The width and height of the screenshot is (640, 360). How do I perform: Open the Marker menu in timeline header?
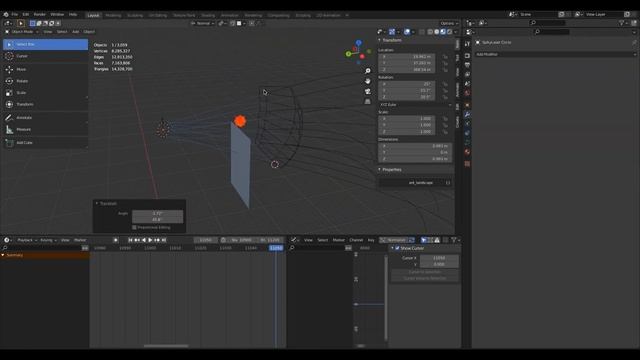[x=80, y=240]
